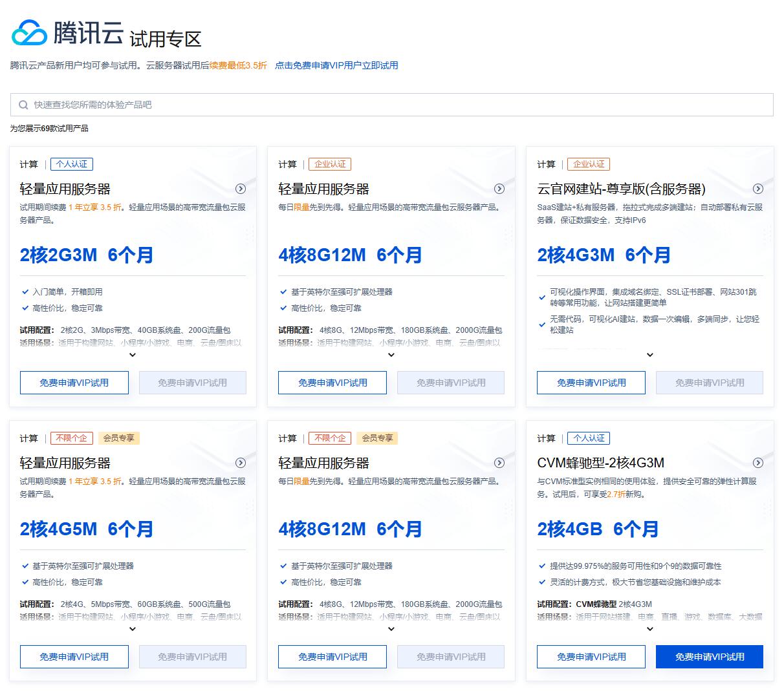Image resolution: width=784 pixels, height=691 pixels.
Task: Open arrow icon beside 云官网建站-尊享版(含服务器)
Action: tap(758, 189)
